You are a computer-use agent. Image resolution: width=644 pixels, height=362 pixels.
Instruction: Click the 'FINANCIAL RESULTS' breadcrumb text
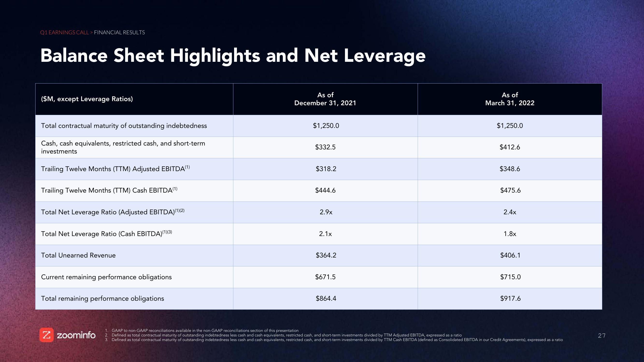click(x=119, y=33)
